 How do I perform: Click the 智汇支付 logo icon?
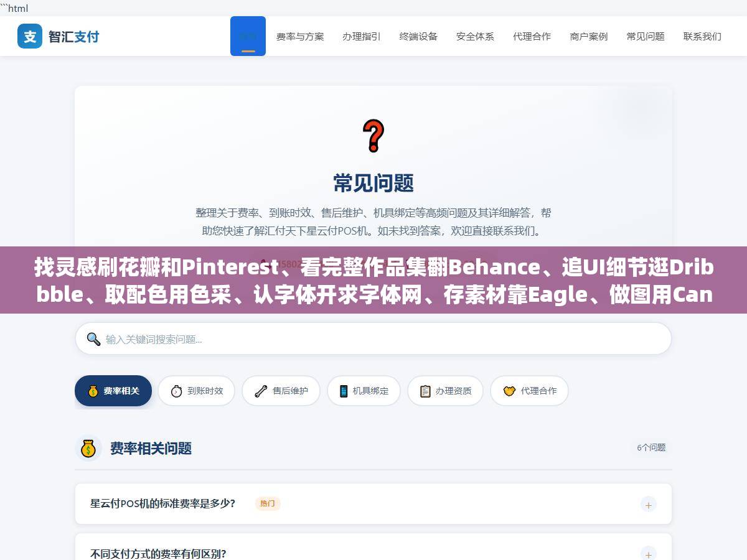pyautogui.click(x=30, y=36)
